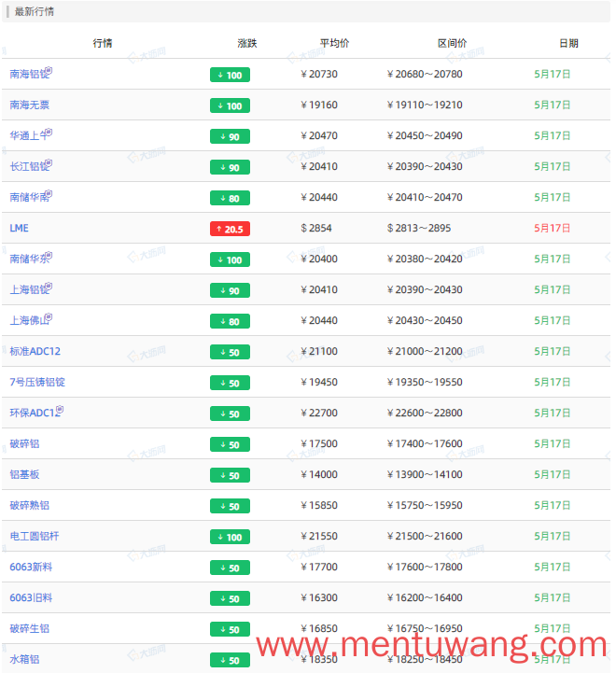Click the green down 100 badge for 电工圆铝杆
This screenshot has height=673, width=616.
click(231, 537)
